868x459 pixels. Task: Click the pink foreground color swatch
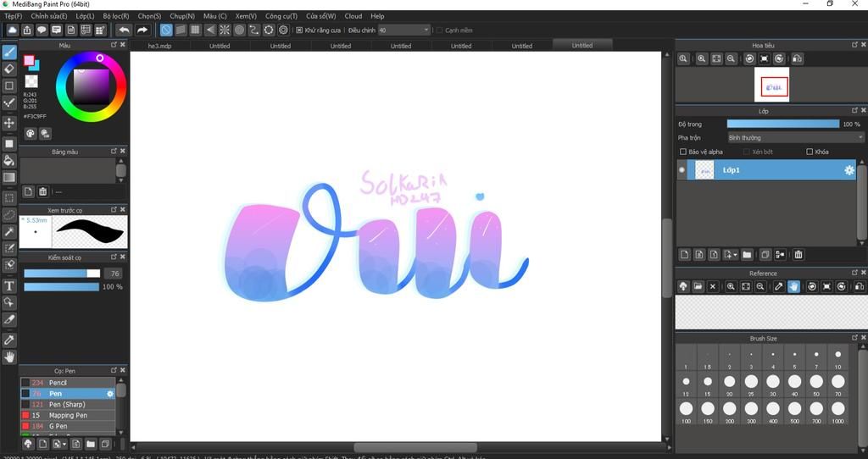point(29,61)
